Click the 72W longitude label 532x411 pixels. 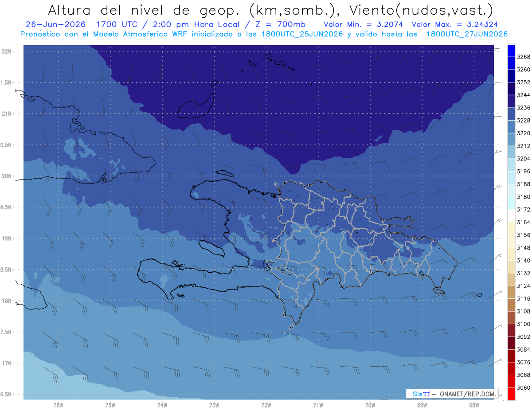266,405
